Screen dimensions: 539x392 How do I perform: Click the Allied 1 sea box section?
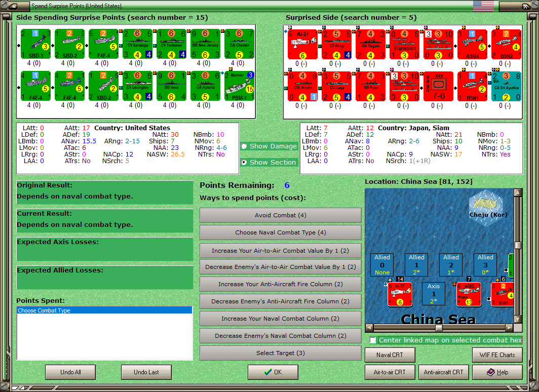416,264
